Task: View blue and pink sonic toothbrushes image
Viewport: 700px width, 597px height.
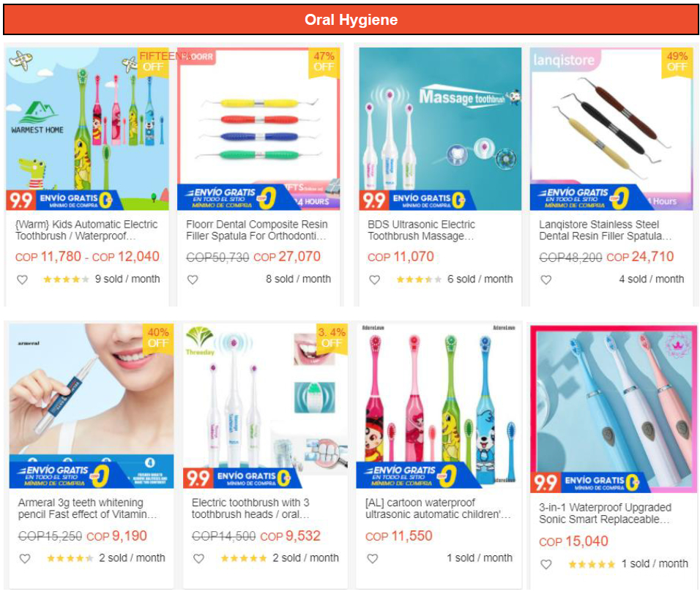Action: point(614,409)
